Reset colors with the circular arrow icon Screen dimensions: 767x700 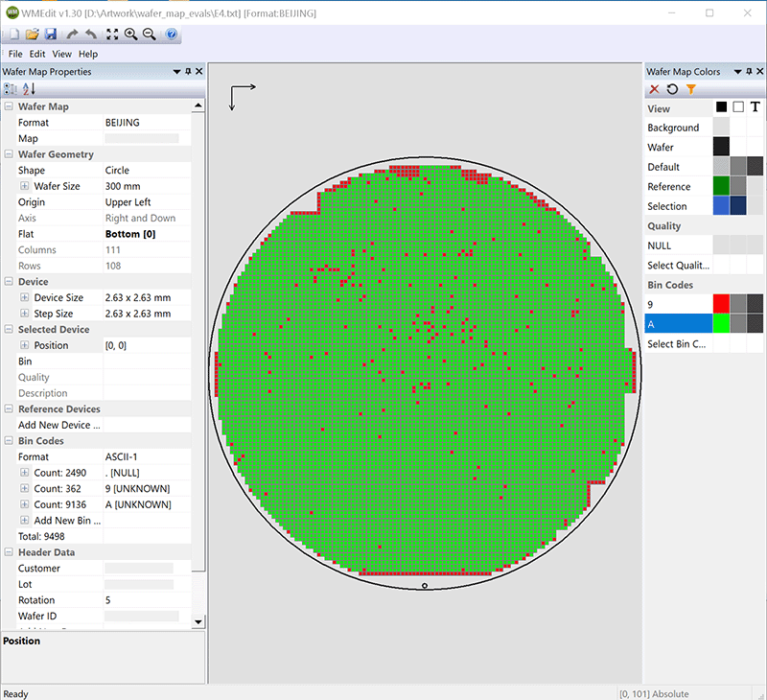point(673,89)
